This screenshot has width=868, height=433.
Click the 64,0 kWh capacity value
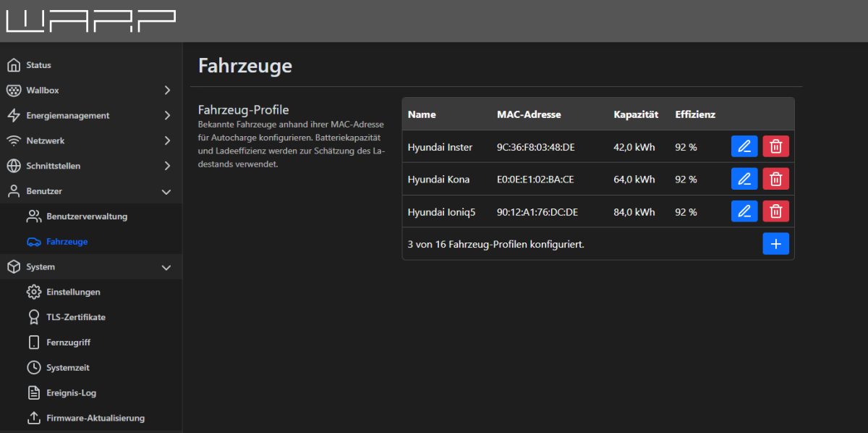634,180
